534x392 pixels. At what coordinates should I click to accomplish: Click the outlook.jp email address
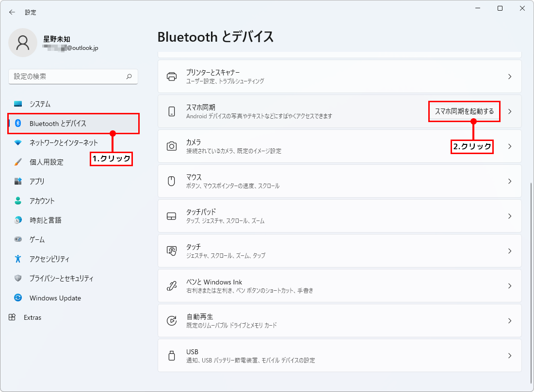[x=70, y=48]
